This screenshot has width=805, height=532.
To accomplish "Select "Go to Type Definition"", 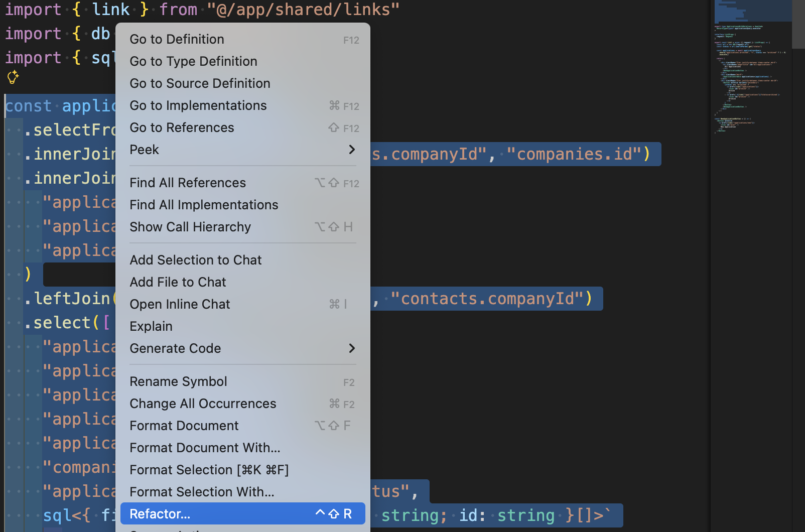I will pos(193,61).
